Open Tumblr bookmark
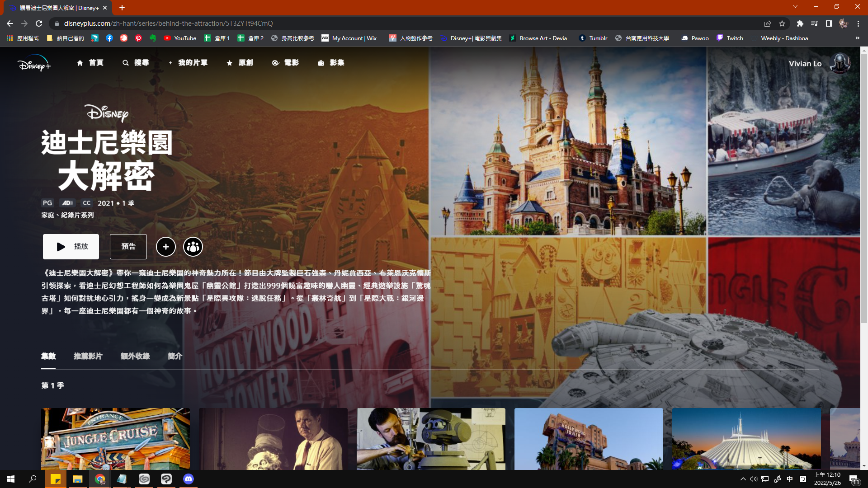The height and width of the screenshot is (488, 868). coord(593,38)
